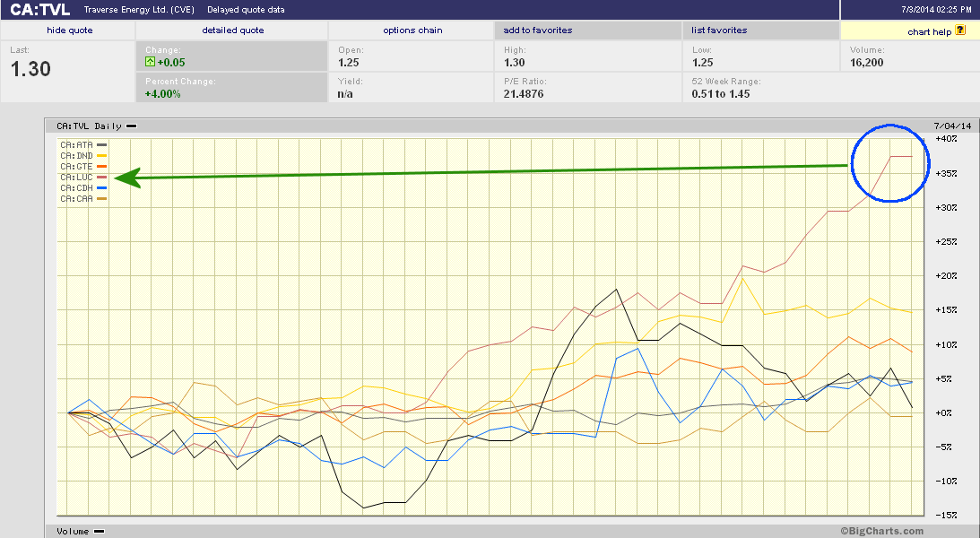Screen dimensions: 980x538
Task: Click the volume 16,200 value
Action: pos(866,63)
